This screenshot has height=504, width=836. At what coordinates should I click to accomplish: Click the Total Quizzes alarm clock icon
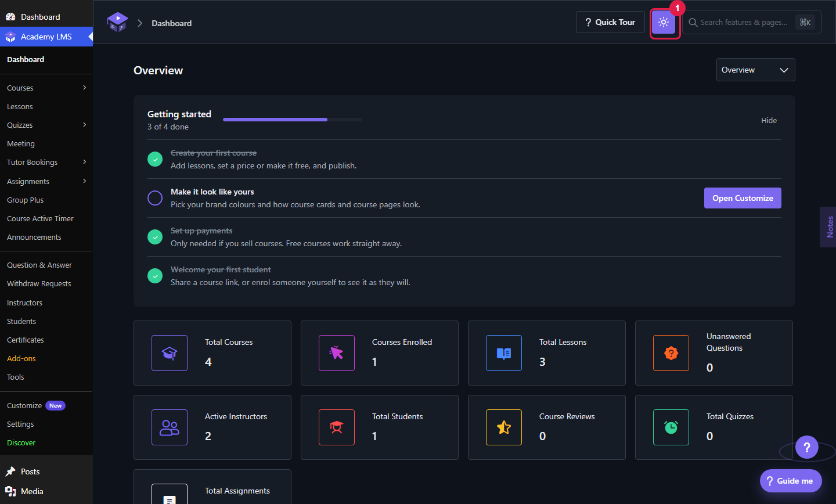671,427
